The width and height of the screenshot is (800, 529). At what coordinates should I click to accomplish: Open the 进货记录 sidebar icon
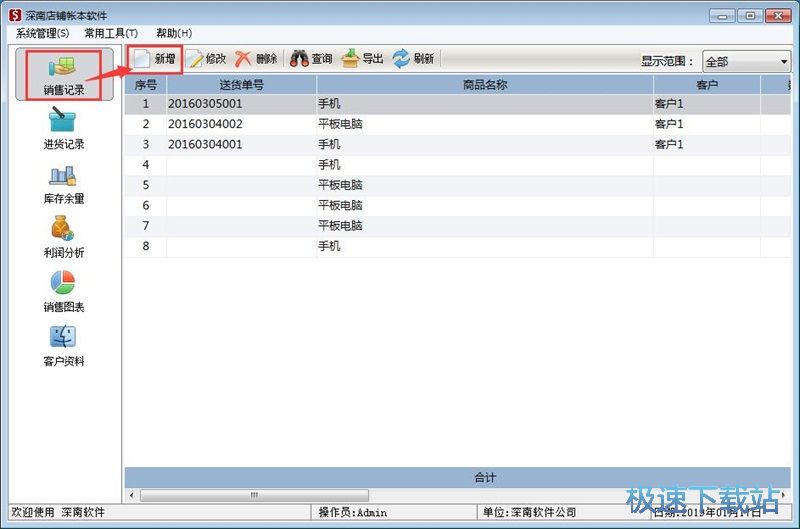tap(64, 128)
